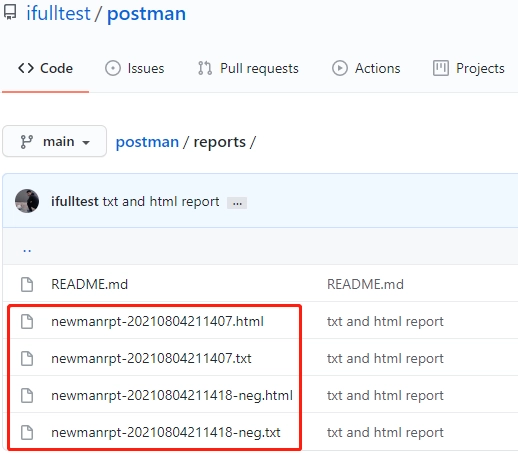Open newmanrpt-20210804211407.html file

tap(157, 321)
